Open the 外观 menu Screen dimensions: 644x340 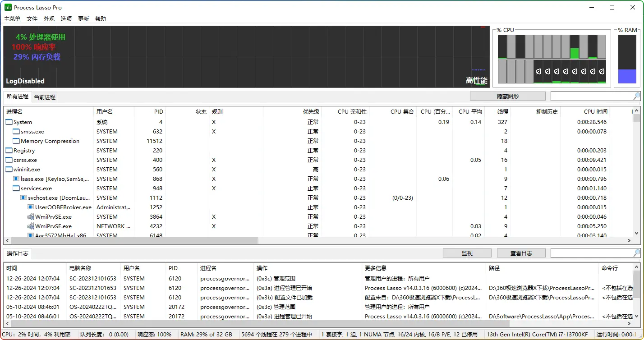click(49, 19)
